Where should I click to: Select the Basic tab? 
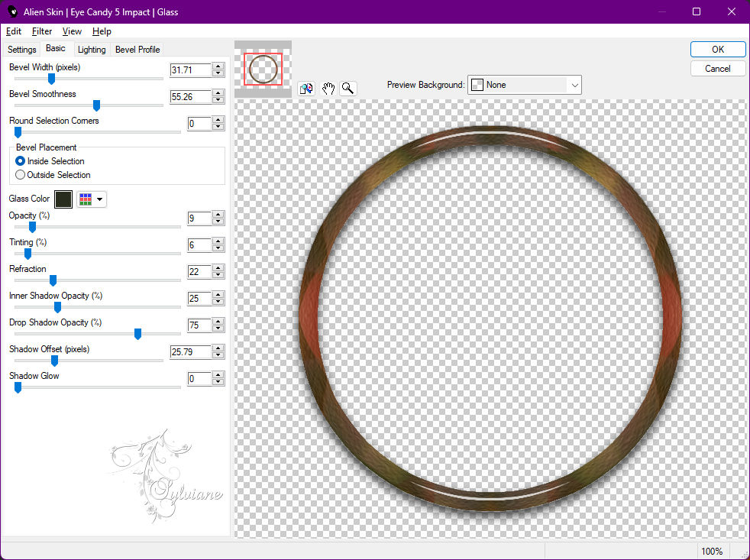point(56,48)
